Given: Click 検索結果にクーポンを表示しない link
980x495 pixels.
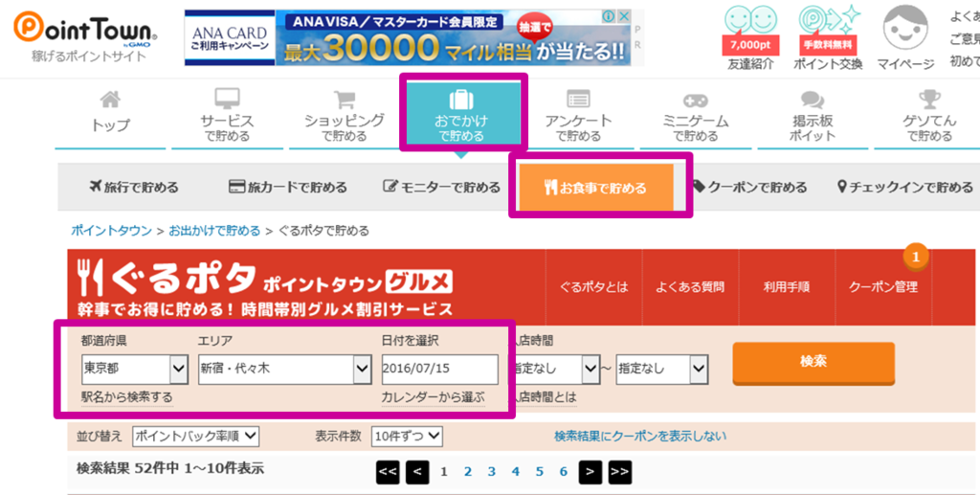Looking at the screenshot, I should (640, 437).
